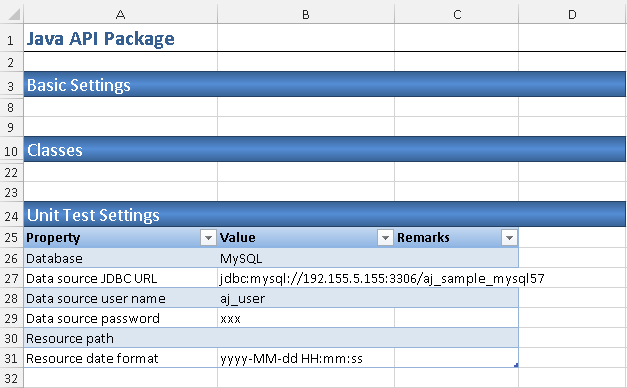
Task: Click the Classes section header
Action: 325,150
